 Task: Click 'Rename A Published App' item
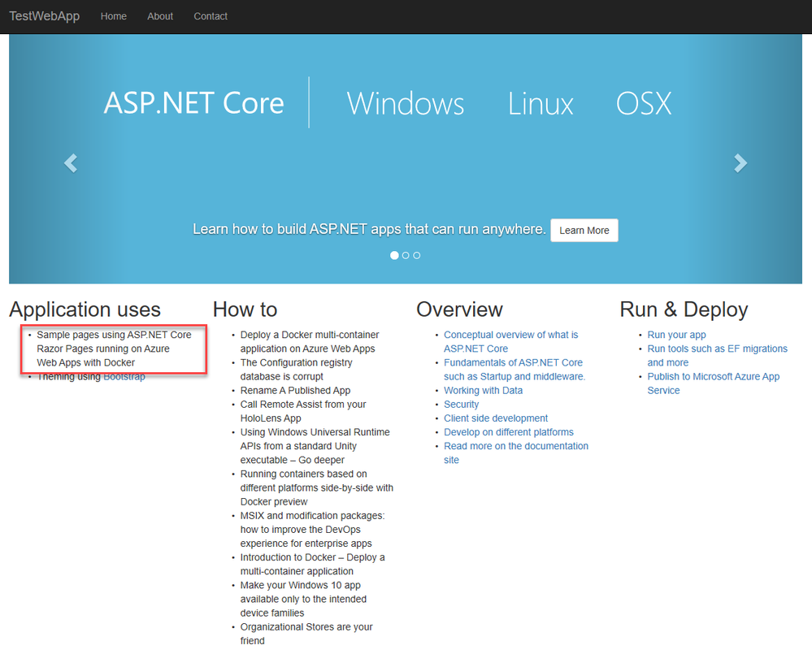click(x=295, y=390)
